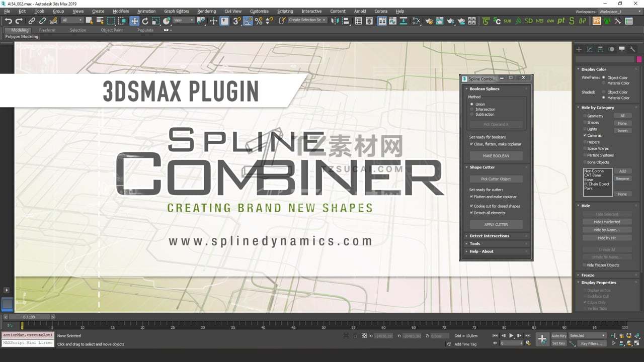The height and width of the screenshot is (362, 644).
Task: Open the Utilities wrench panel icon
Action: (x=633, y=49)
